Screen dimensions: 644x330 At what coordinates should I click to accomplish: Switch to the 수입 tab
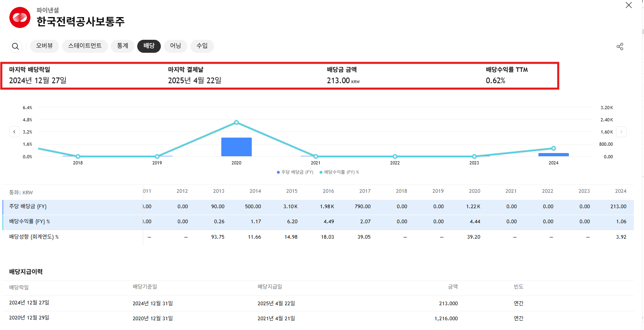tap(202, 46)
